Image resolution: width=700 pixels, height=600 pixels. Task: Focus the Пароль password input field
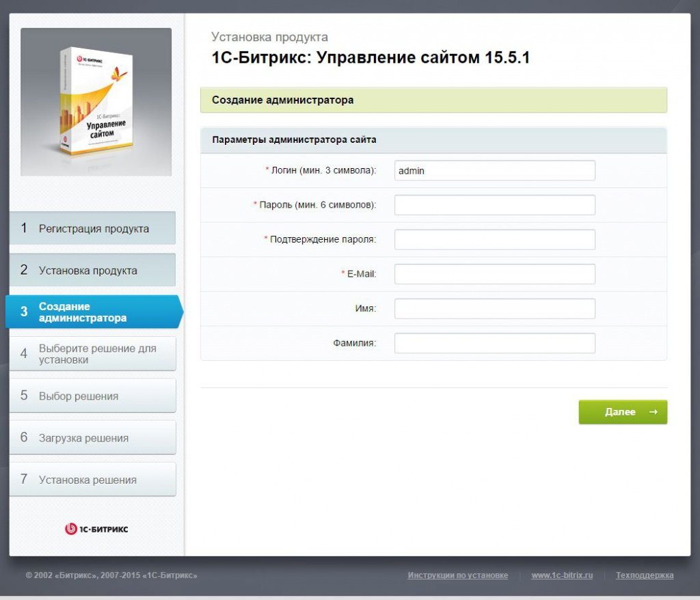(x=495, y=205)
